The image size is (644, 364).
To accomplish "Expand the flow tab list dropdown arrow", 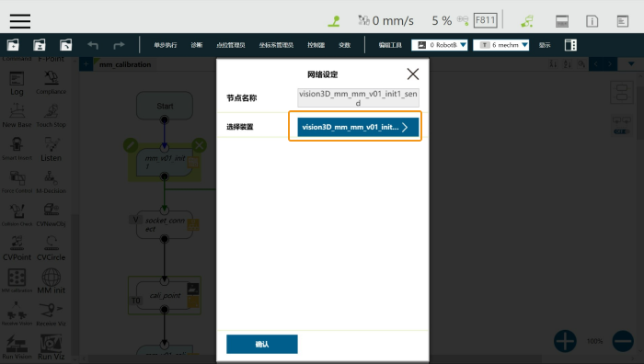I will click(x=631, y=64).
